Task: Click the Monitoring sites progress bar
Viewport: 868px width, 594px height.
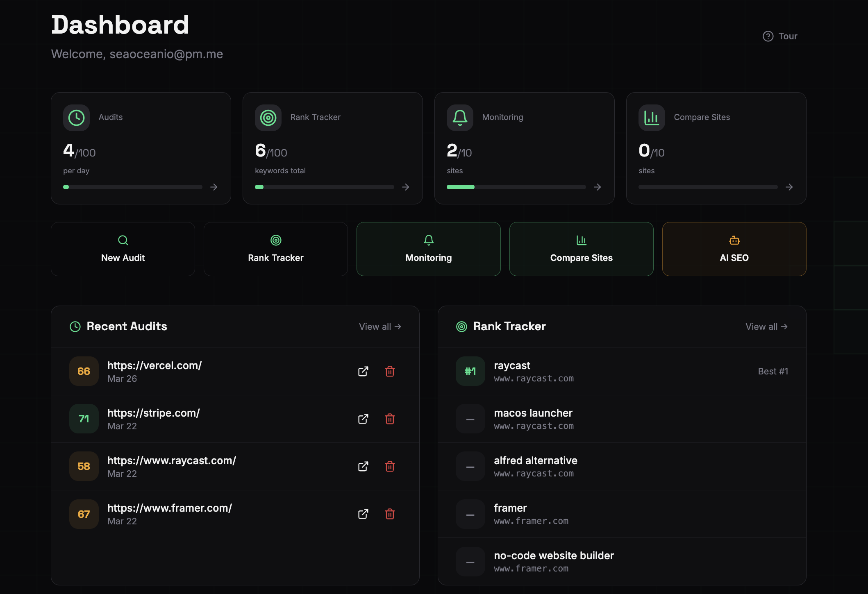Action: pos(516,187)
